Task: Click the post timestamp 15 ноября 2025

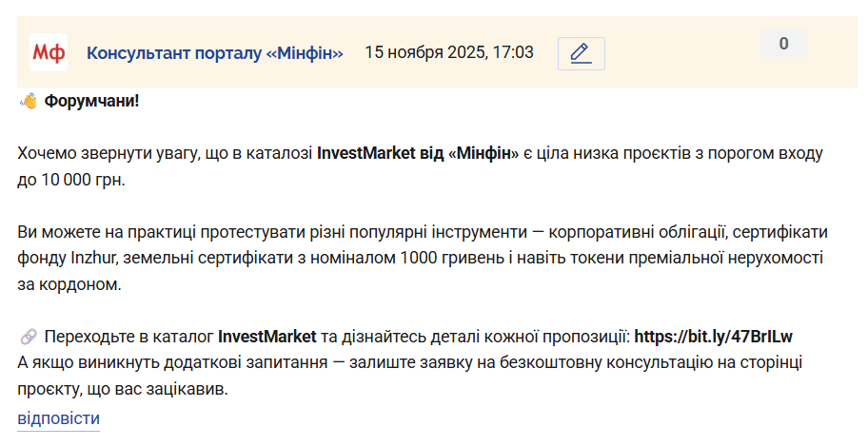Action: [448, 52]
